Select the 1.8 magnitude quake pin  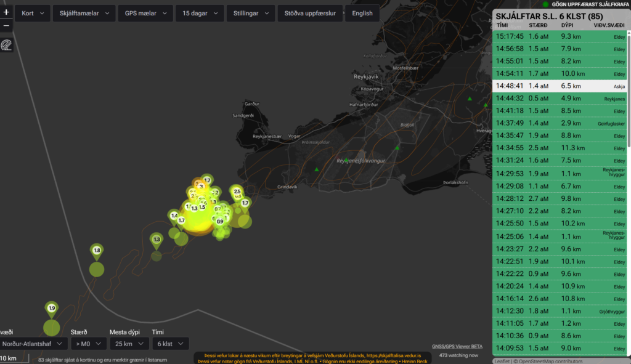(x=97, y=250)
